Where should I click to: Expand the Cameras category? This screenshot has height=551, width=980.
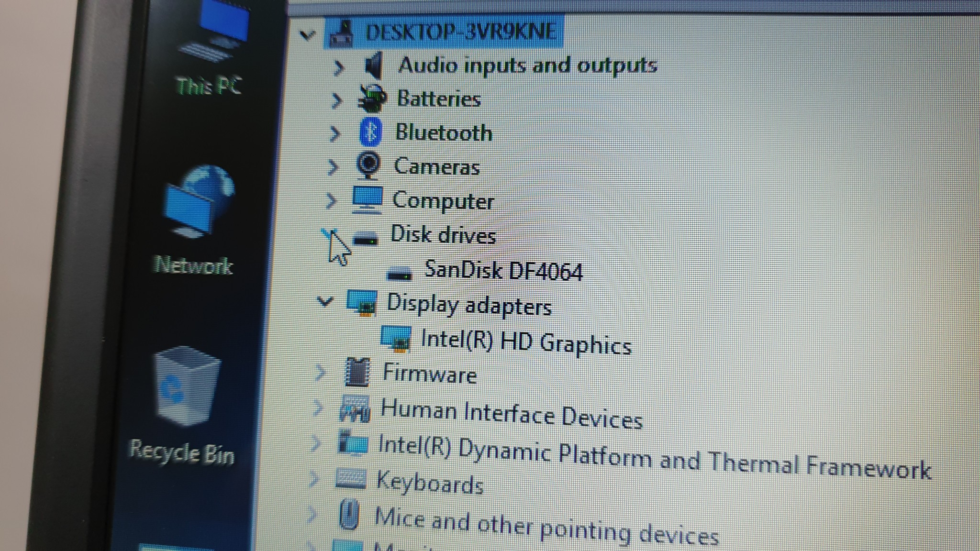pos(333,167)
